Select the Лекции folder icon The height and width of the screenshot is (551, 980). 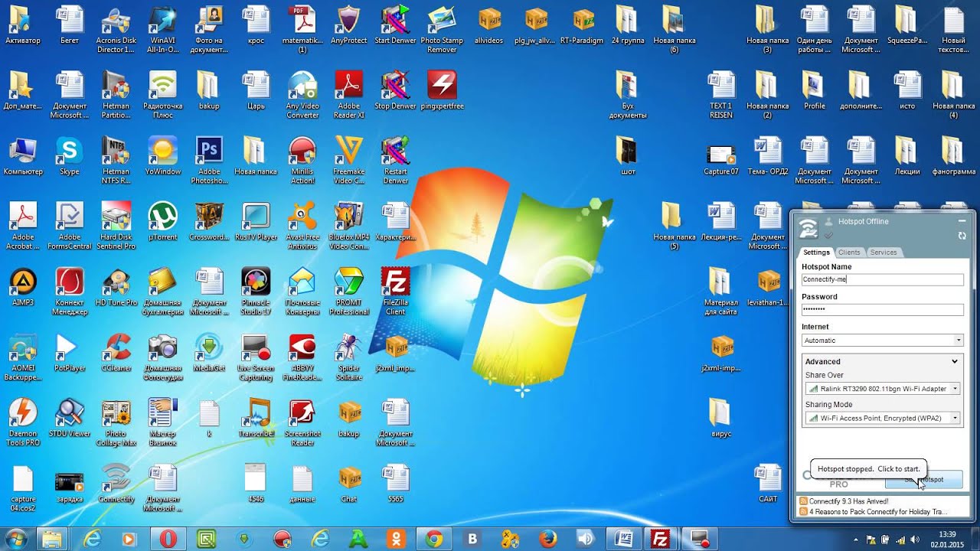click(907, 156)
